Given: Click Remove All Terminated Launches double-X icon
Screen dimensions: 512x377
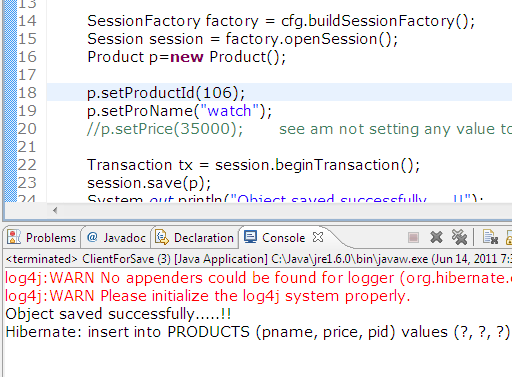Looking at the screenshot, I should (459, 237).
